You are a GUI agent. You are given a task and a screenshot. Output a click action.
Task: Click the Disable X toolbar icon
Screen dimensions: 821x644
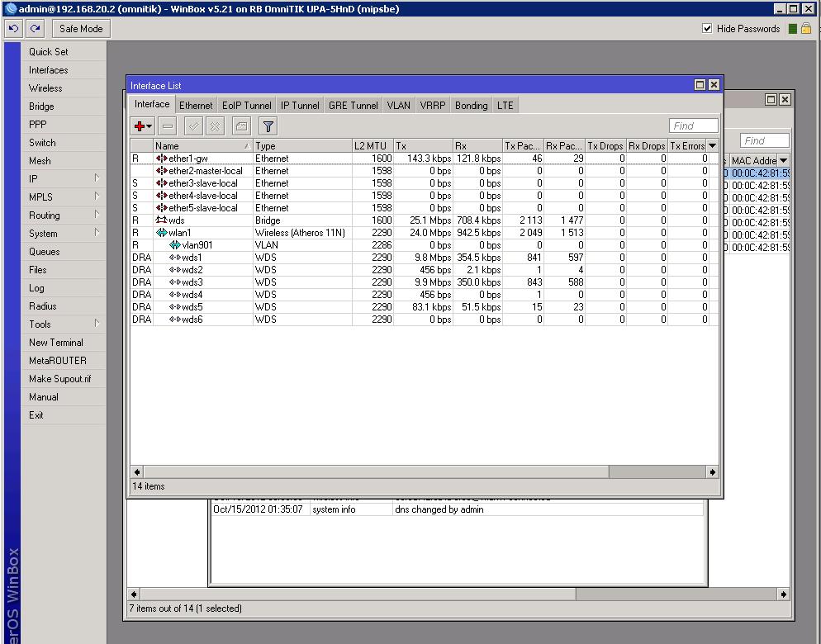point(215,126)
